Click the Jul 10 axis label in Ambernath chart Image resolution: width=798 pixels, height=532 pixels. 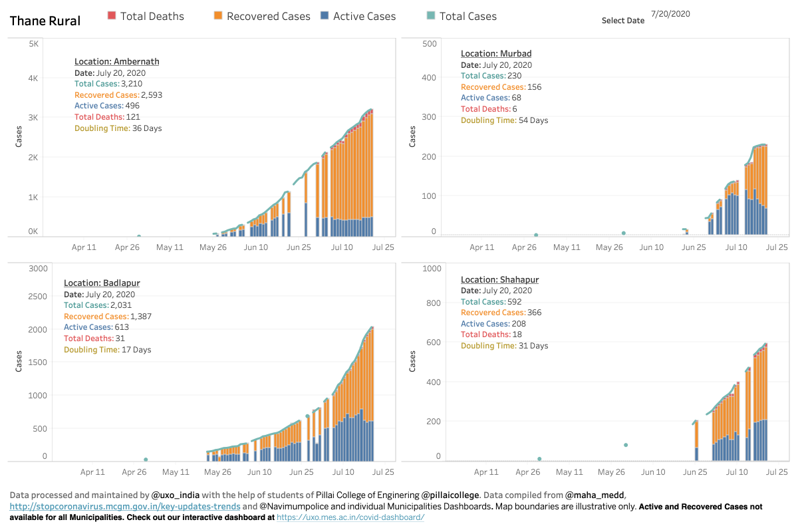coord(342,247)
